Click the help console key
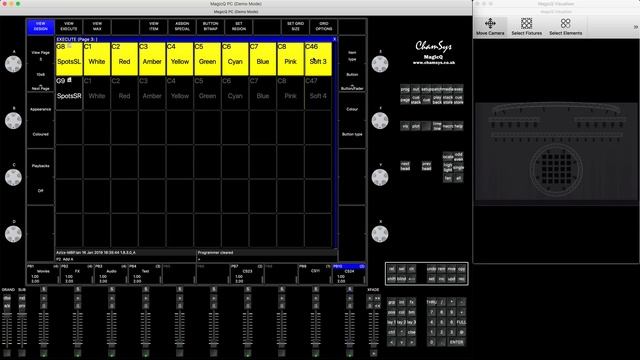Viewport: 640px width, 360px height. coord(458,126)
